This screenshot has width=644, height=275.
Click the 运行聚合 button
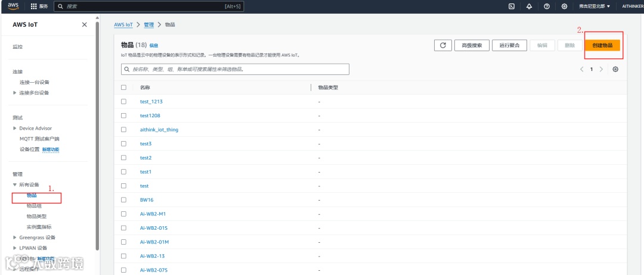[509, 45]
